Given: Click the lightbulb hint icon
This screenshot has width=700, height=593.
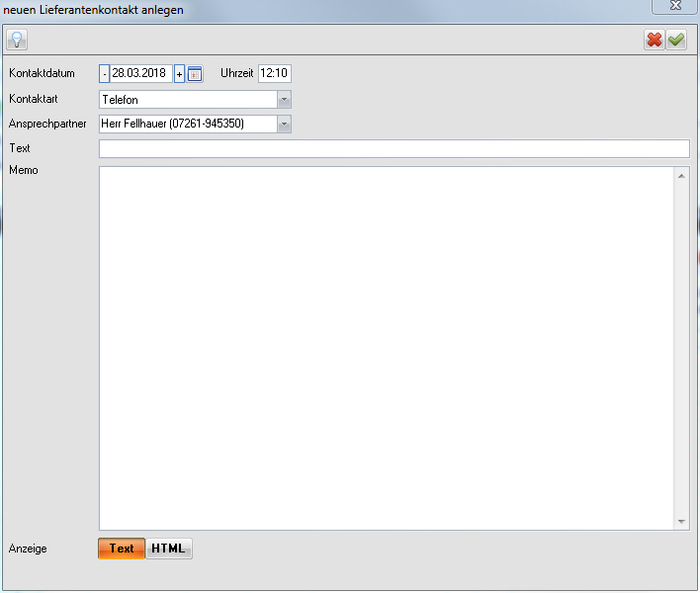Looking at the screenshot, I should pos(17,40).
